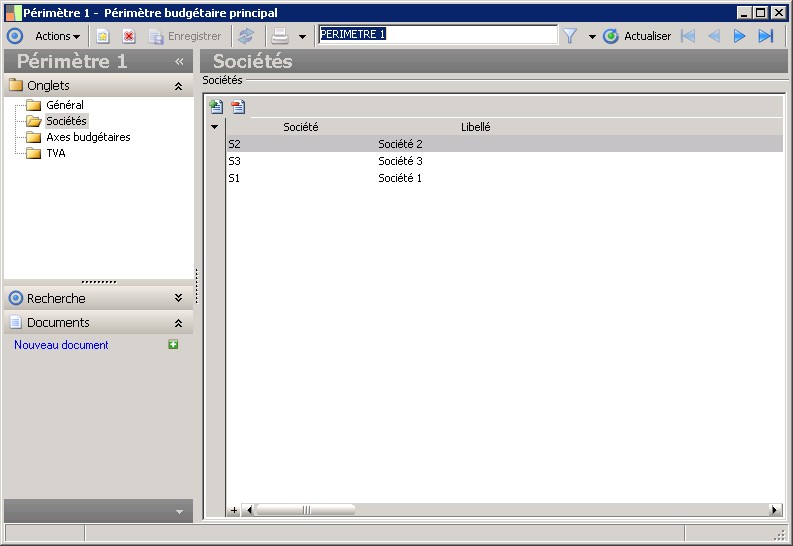Click the TVA folder icon
Image resolution: width=793 pixels, height=546 pixels.
33,153
